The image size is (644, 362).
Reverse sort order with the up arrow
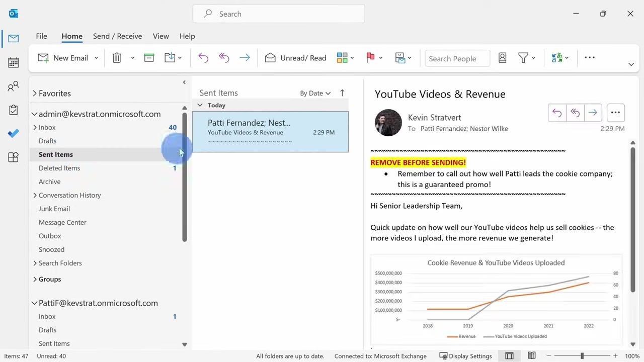tap(342, 93)
